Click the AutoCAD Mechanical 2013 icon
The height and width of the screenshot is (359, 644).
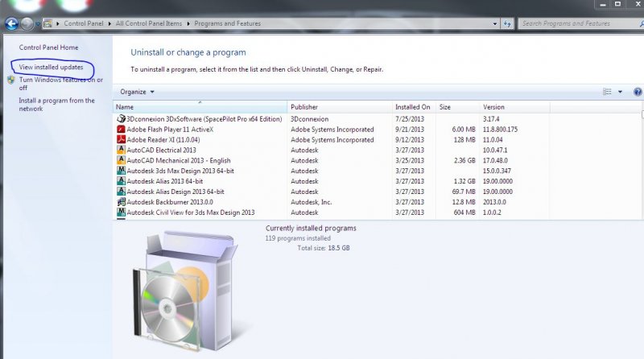click(121, 160)
